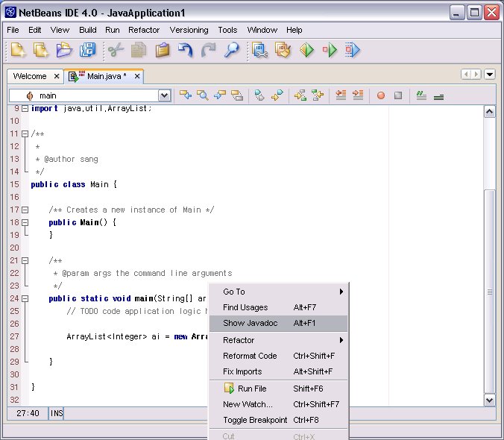Choose Reformat Code menu entry

click(278, 356)
